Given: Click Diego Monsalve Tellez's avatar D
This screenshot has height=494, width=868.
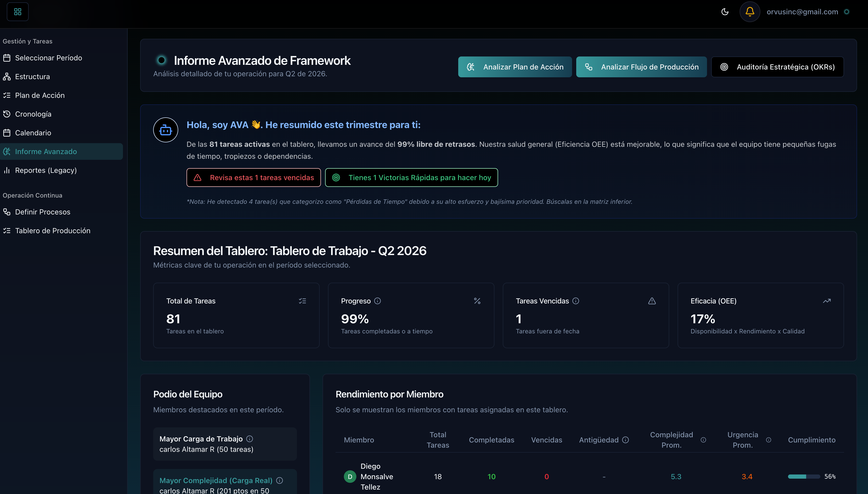Looking at the screenshot, I should pyautogui.click(x=350, y=477).
